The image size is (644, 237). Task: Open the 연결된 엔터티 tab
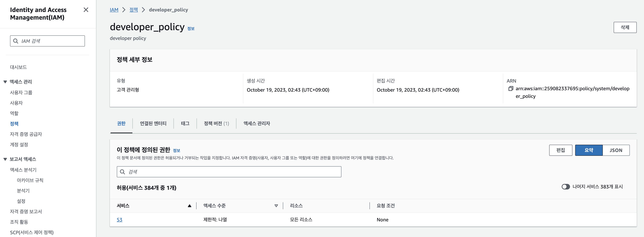click(x=153, y=123)
